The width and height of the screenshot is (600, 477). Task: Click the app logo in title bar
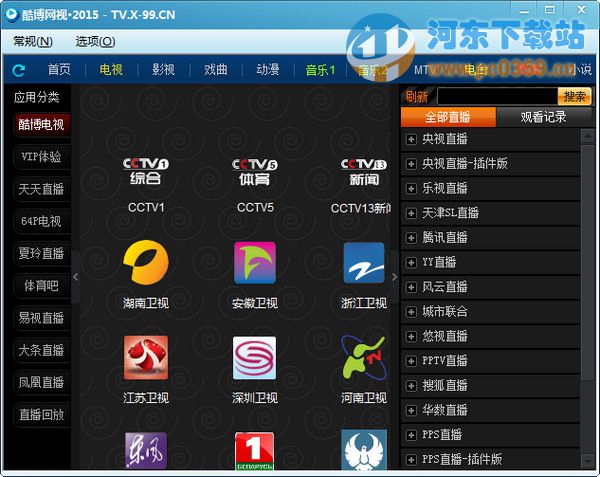click(x=12, y=14)
